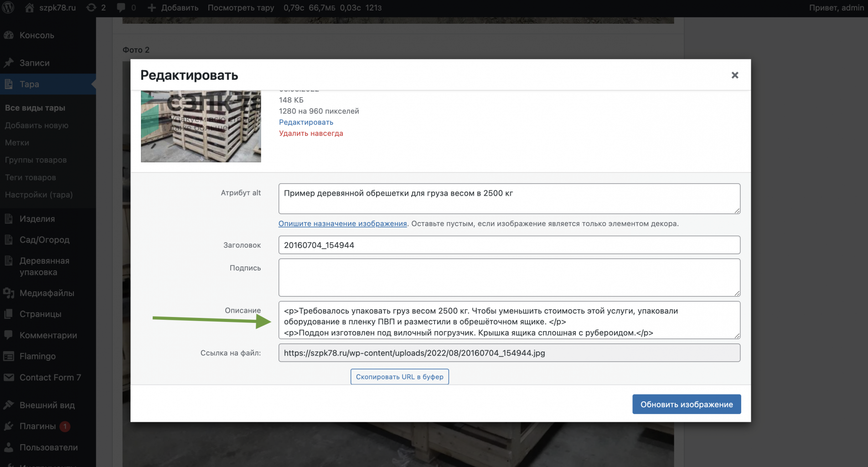Click Удалить навсегда link
The image size is (868, 467).
311,134
